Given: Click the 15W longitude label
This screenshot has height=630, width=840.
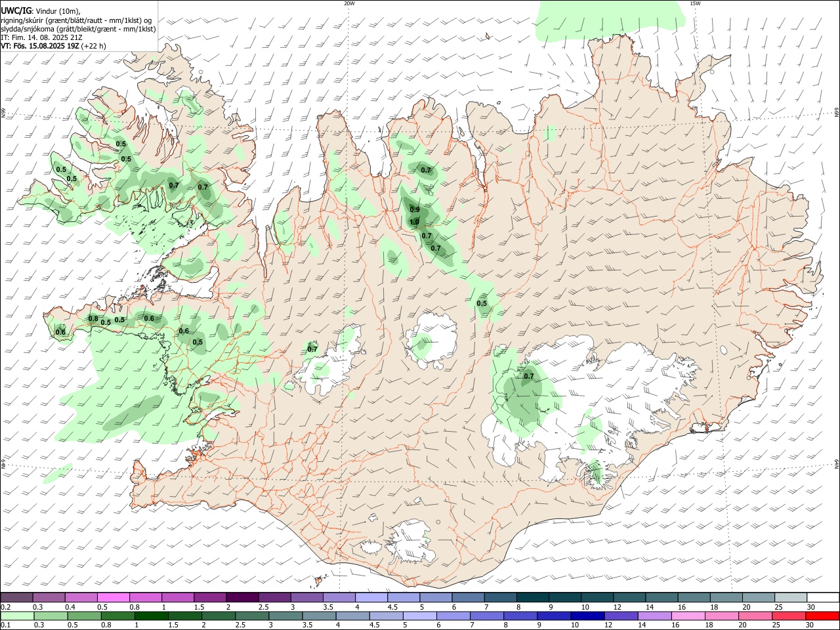Looking at the screenshot, I should tap(695, 3).
